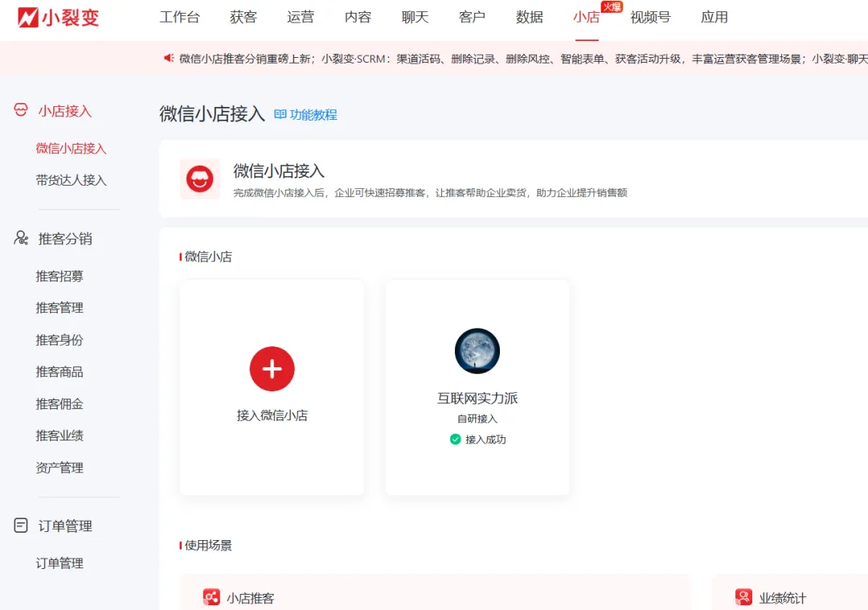Click the green 接入成功 checkmark
Viewport: 868px width, 610px height.
[457, 440]
